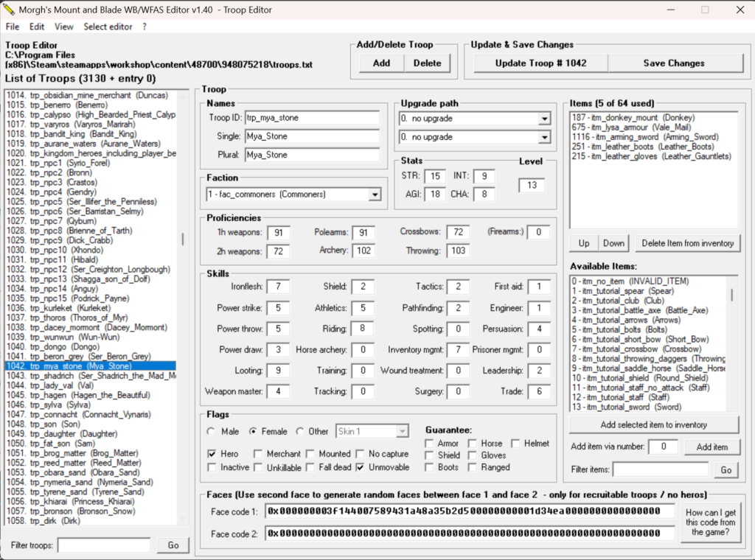Move inventory item Down
Image resolution: width=755 pixels, height=560 pixels.
pyautogui.click(x=613, y=243)
